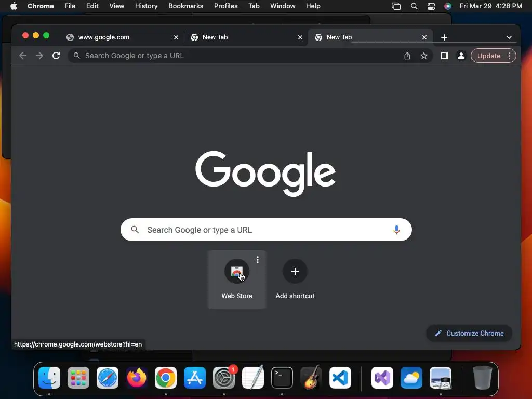Open Terminal from the Dock
The height and width of the screenshot is (399, 532).
pyautogui.click(x=282, y=378)
